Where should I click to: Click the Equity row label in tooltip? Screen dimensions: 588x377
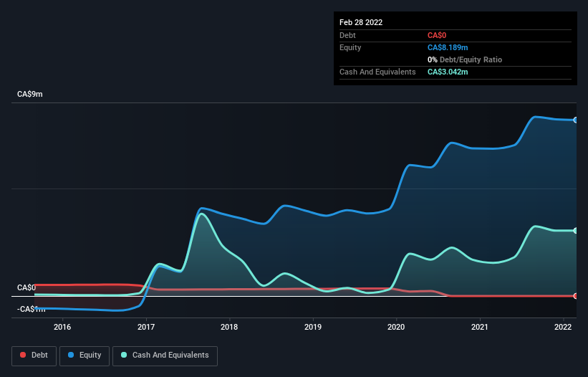click(350, 47)
